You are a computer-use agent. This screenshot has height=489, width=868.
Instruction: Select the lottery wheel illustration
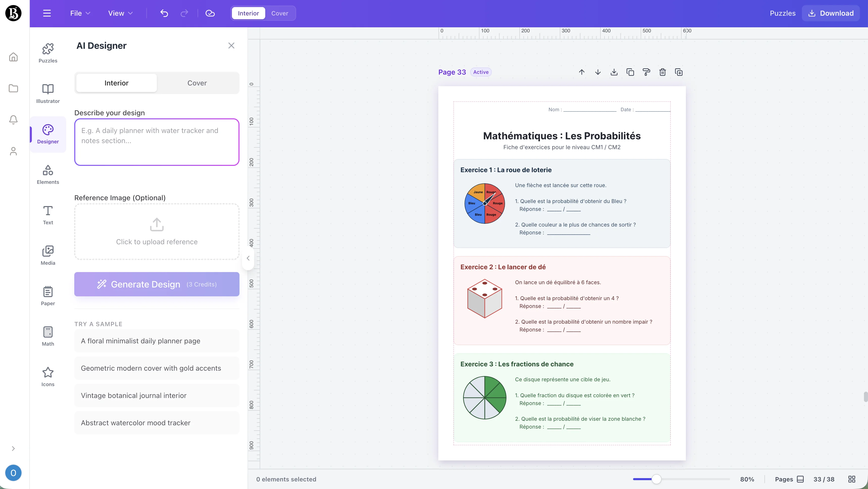(485, 203)
